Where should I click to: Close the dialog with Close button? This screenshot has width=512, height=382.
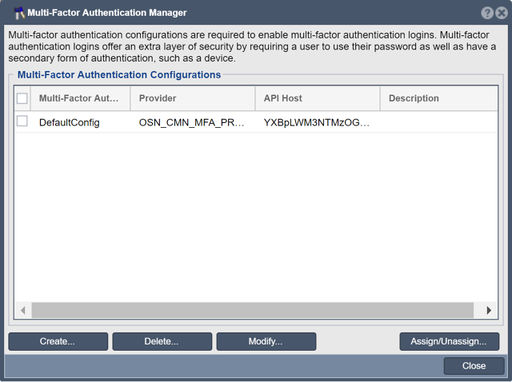pos(474,366)
